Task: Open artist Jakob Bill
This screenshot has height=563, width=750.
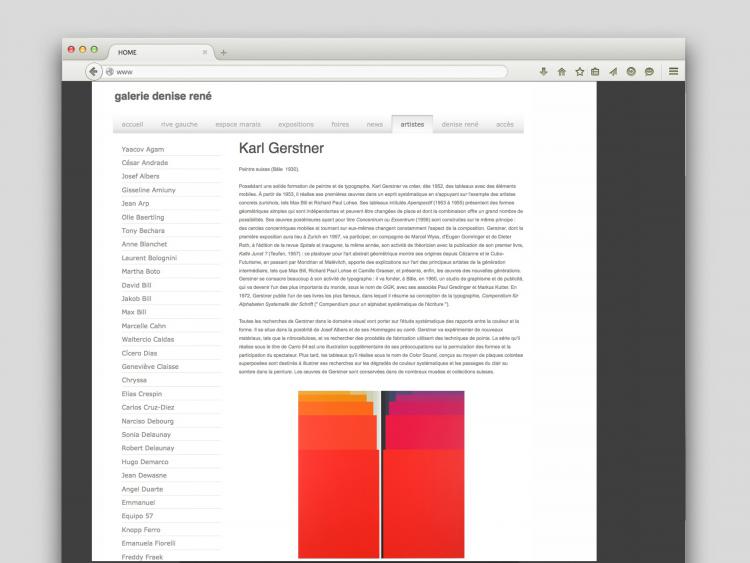Action: pyautogui.click(x=136, y=298)
